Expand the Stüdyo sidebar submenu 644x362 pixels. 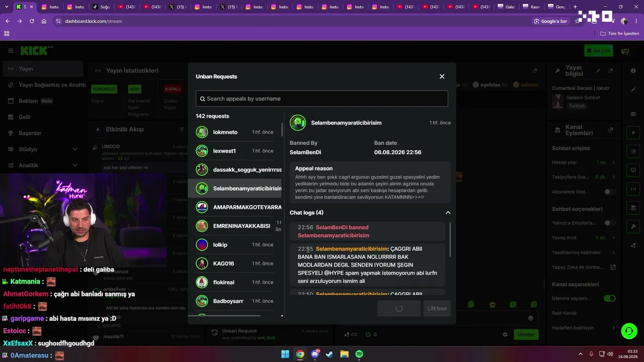pos(75,149)
